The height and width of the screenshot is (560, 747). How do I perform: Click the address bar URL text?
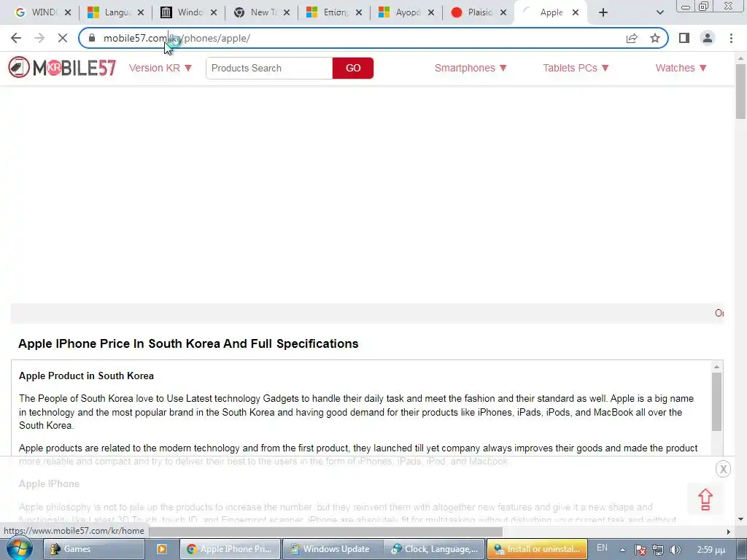177,38
